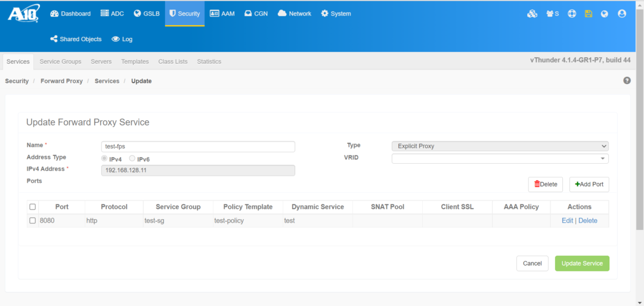Image resolution: width=644 pixels, height=306 pixels.
Task: Open Shared Objects from the top bar
Action: click(76, 39)
